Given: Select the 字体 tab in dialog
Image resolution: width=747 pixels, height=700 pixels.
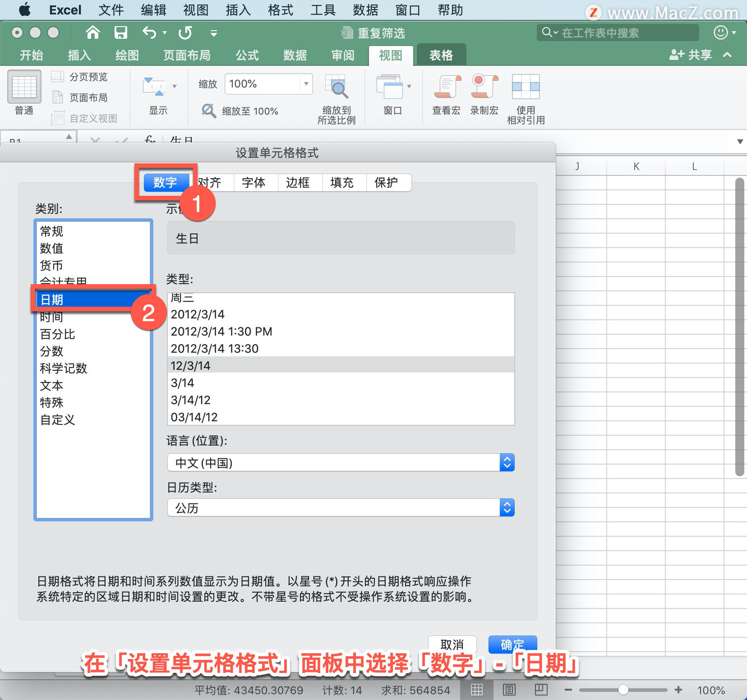Looking at the screenshot, I should click(254, 183).
